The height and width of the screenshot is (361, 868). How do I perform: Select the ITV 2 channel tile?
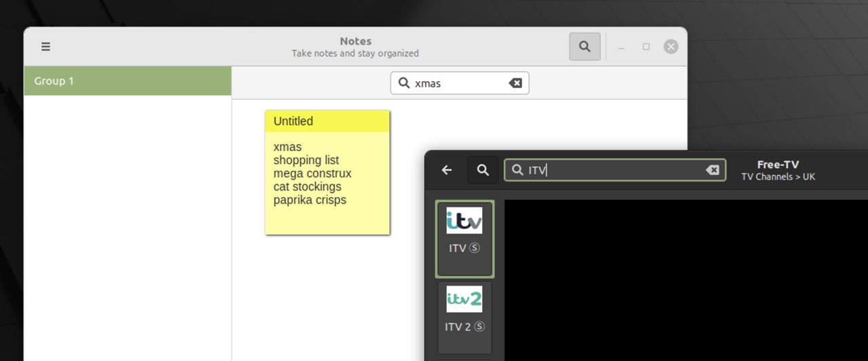pos(465,318)
